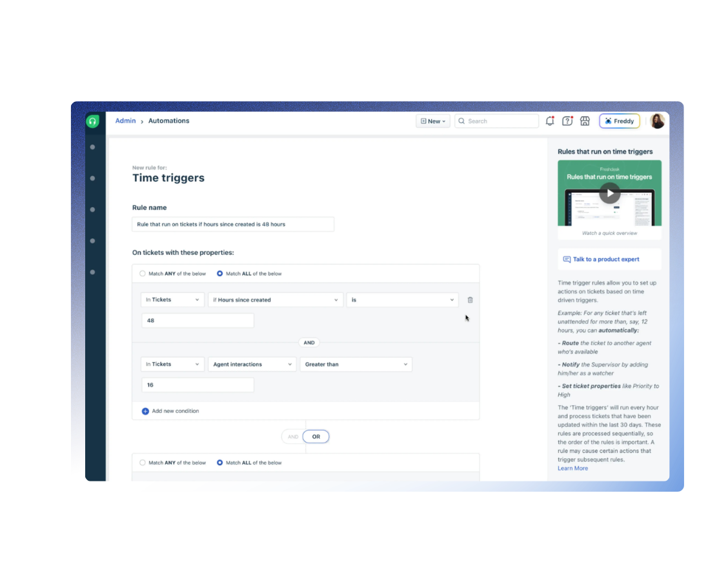Click the Freddy button
The image size is (728, 573).
(x=619, y=121)
